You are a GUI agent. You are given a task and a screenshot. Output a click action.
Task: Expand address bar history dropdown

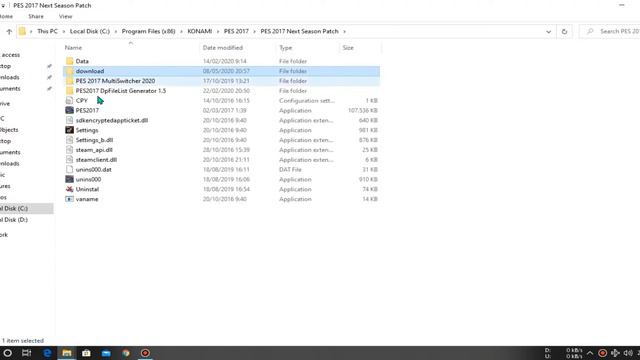pyautogui.click(x=549, y=31)
